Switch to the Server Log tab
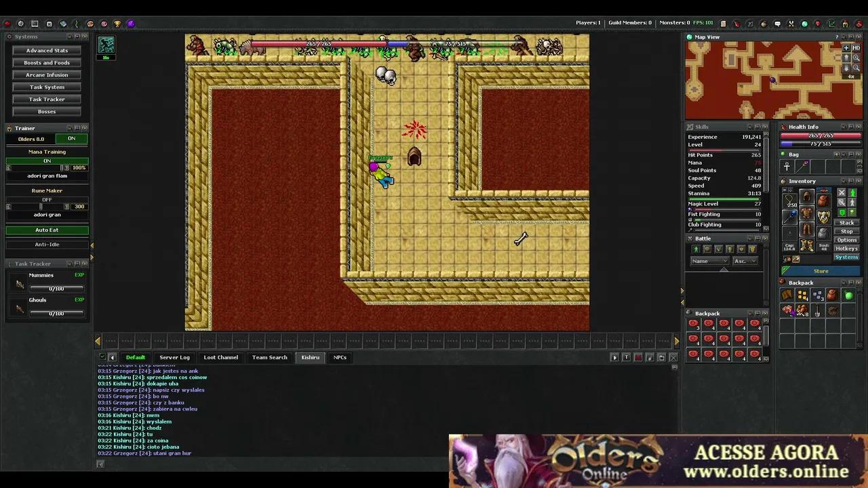 (174, 357)
